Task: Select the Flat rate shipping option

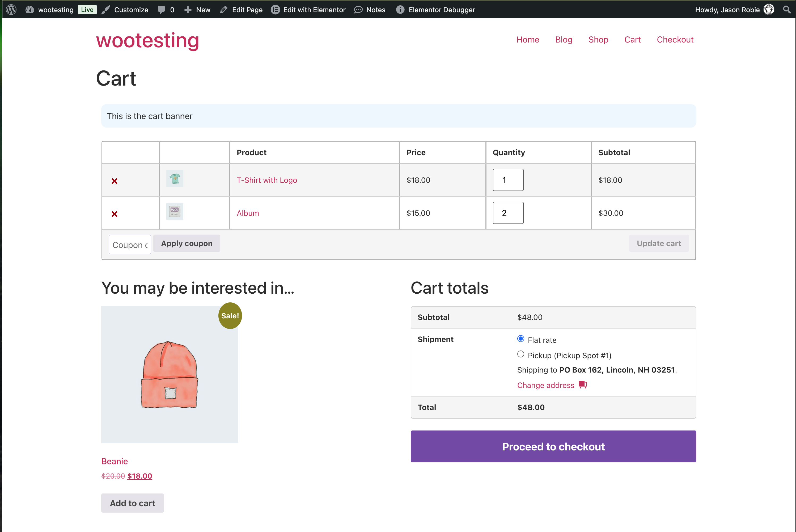Action: 520,339
